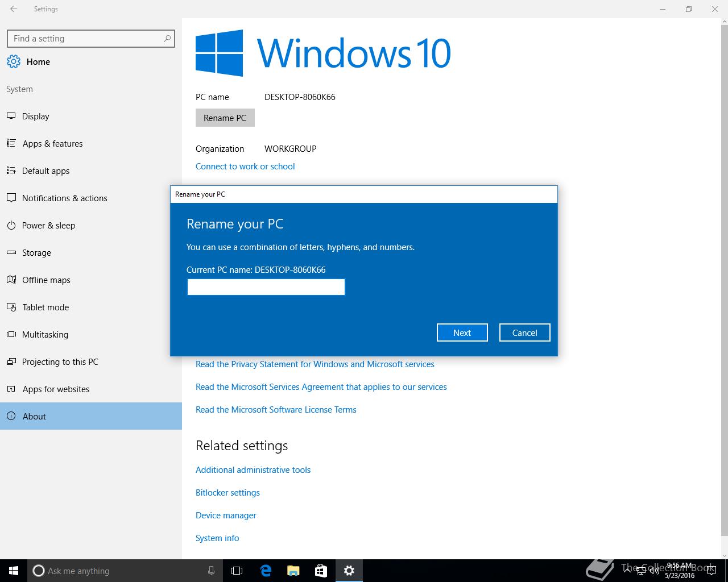Select Display in the sidebar
This screenshot has width=728, height=582.
pyautogui.click(x=91, y=116)
